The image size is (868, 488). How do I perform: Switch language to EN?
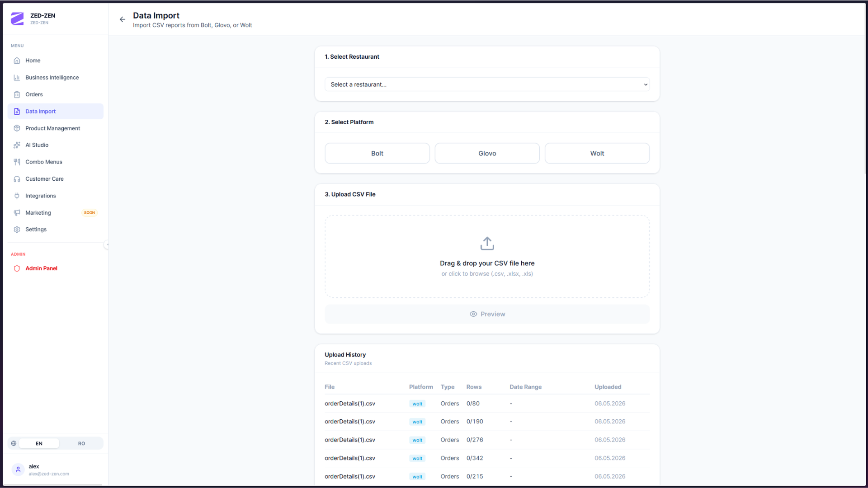(39, 443)
